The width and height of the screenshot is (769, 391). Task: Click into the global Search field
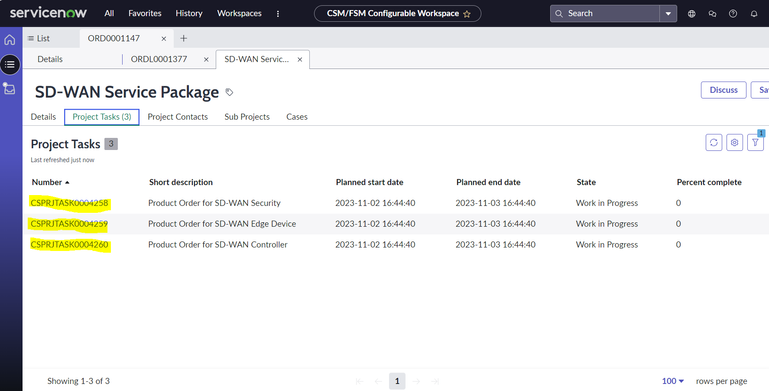click(605, 13)
